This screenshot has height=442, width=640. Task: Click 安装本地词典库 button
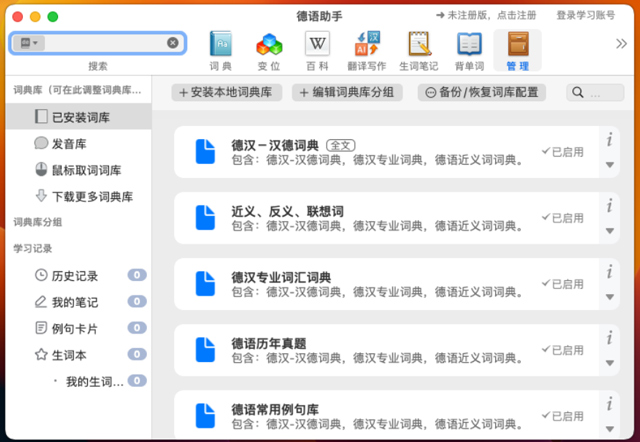(227, 92)
